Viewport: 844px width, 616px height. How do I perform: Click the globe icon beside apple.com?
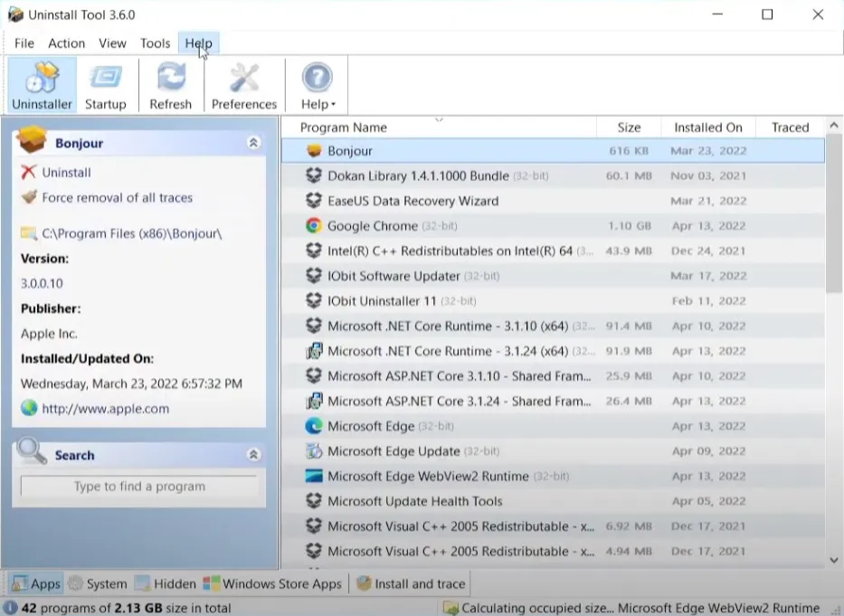[x=29, y=408]
